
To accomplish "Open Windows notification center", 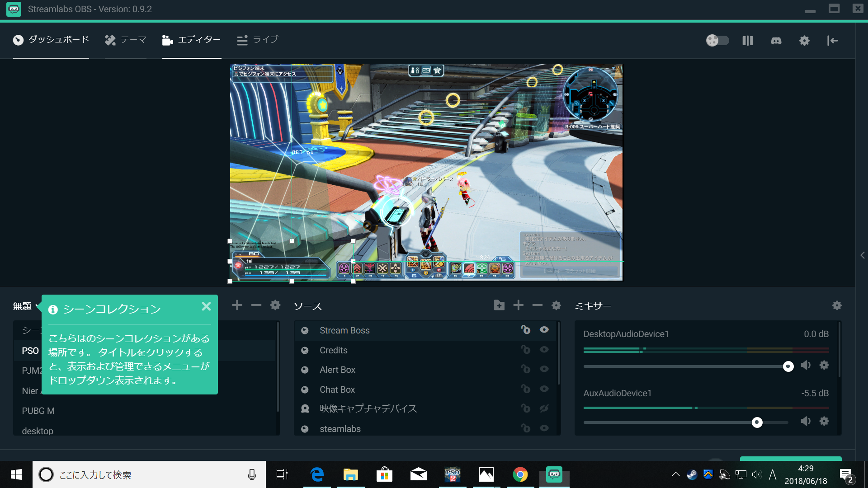I will pos(846,475).
